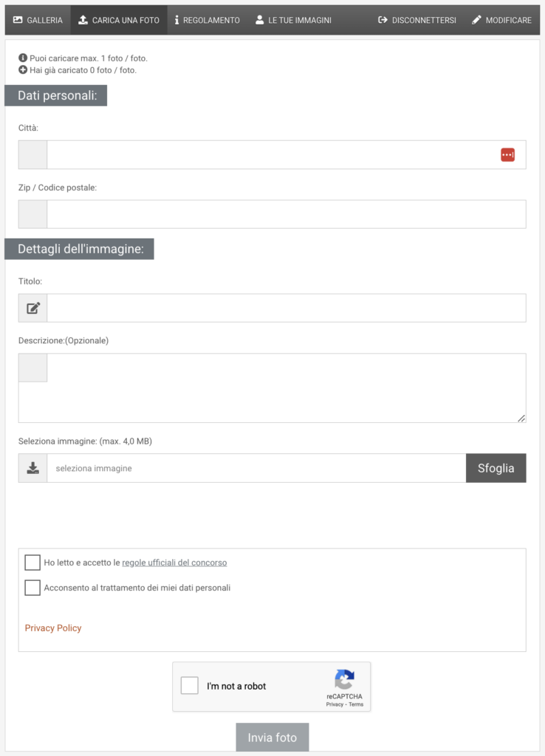The height and width of the screenshot is (756, 545).
Task: Click the picture icon next to Galleria
Action: 18,20
